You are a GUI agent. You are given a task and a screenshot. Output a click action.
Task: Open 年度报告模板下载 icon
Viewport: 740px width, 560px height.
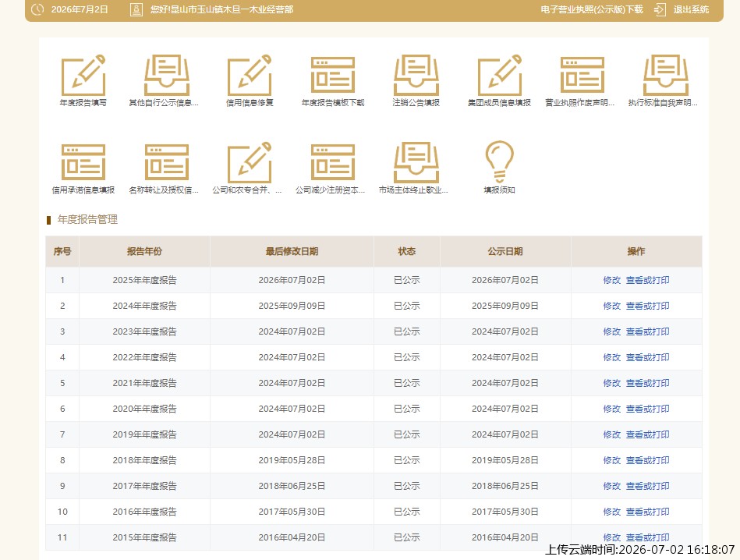333,76
